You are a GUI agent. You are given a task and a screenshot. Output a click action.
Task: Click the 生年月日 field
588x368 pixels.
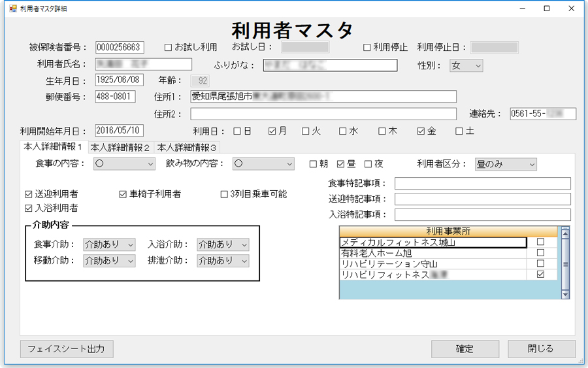(120, 80)
